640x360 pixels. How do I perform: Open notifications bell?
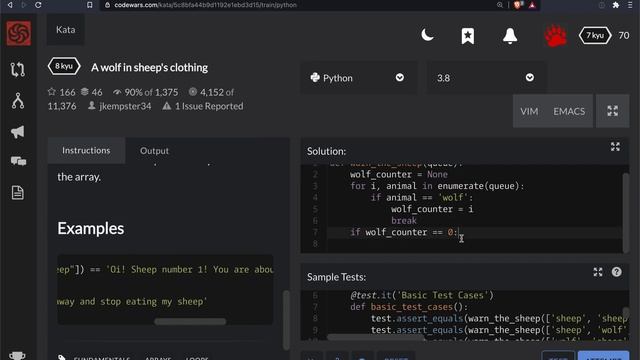tap(510, 36)
